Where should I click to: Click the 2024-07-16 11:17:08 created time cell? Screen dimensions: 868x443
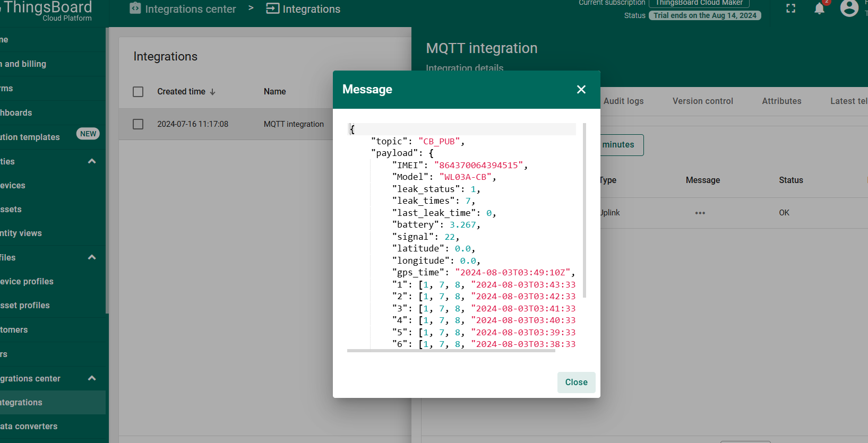pos(193,124)
